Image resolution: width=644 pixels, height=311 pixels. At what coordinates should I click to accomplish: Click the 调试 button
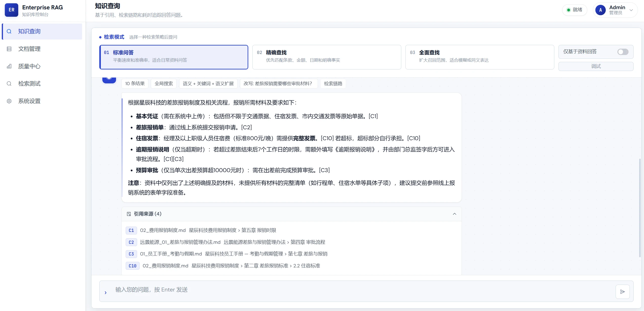point(596,66)
